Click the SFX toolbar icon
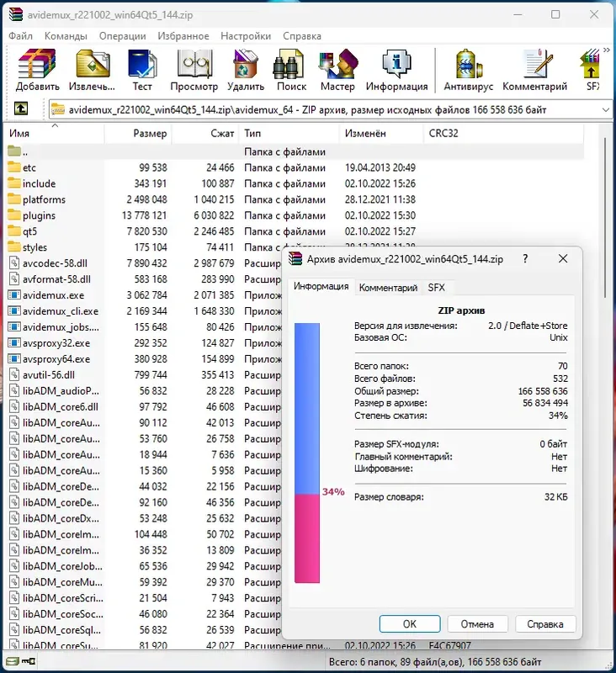Image resolution: width=616 pixels, height=673 pixels. (x=592, y=70)
